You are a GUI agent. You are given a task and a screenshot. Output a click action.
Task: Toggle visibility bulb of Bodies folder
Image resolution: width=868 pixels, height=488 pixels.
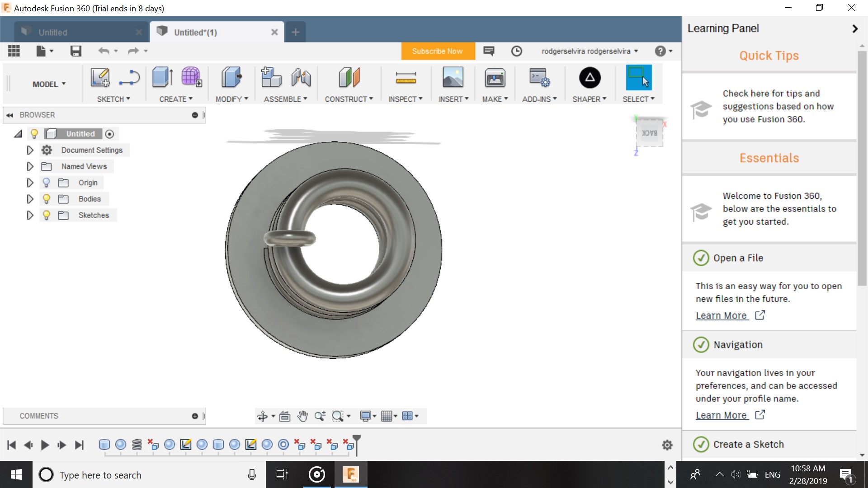(46, 199)
